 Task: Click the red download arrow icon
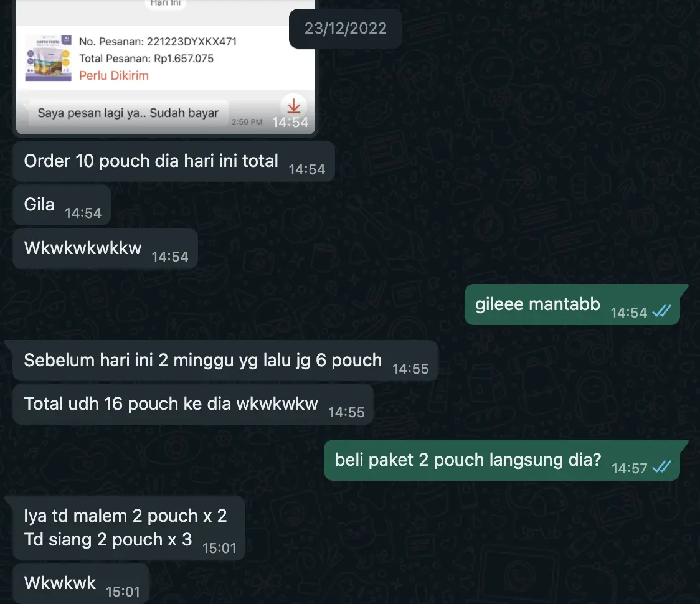pyautogui.click(x=293, y=106)
